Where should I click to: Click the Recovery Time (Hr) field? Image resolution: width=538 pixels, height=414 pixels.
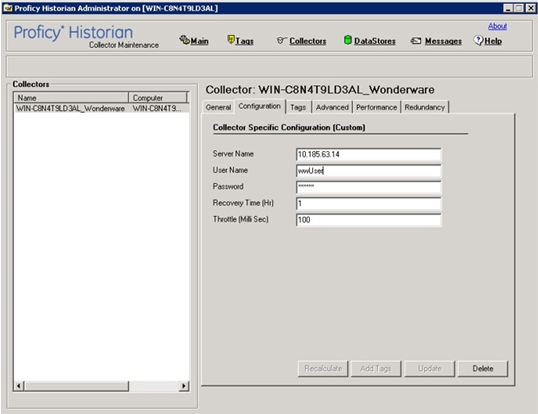click(x=369, y=203)
